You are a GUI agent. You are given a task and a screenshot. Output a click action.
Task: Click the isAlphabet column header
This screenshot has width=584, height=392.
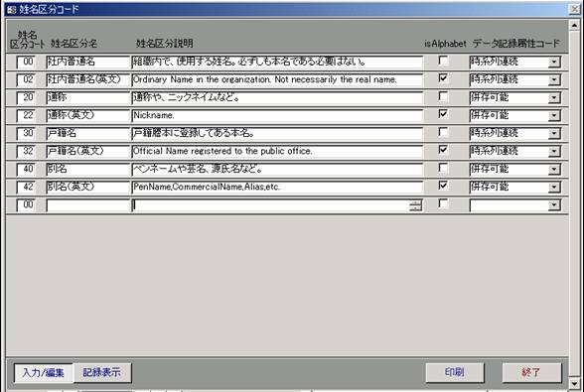click(445, 44)
